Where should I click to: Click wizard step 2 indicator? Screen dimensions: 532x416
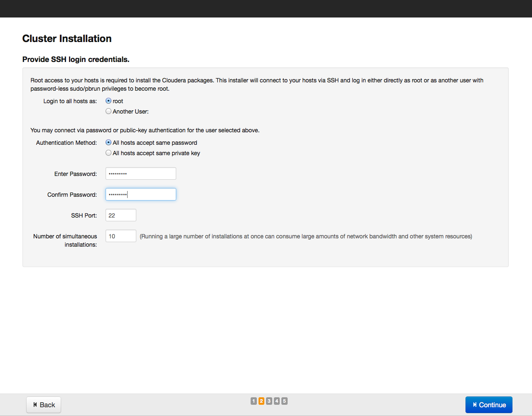pyautogui.click(x=261, y=401)
